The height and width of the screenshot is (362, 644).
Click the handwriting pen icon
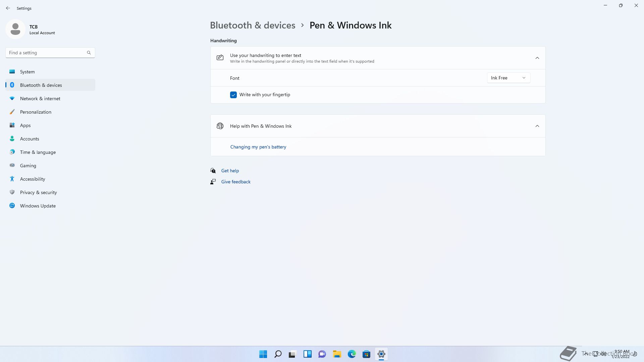[220, 58]
